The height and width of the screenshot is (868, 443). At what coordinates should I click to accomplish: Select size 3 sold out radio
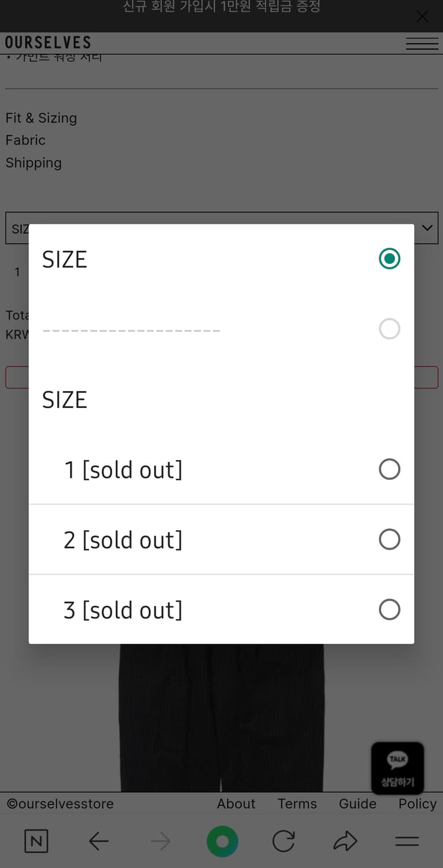[389, 609]
